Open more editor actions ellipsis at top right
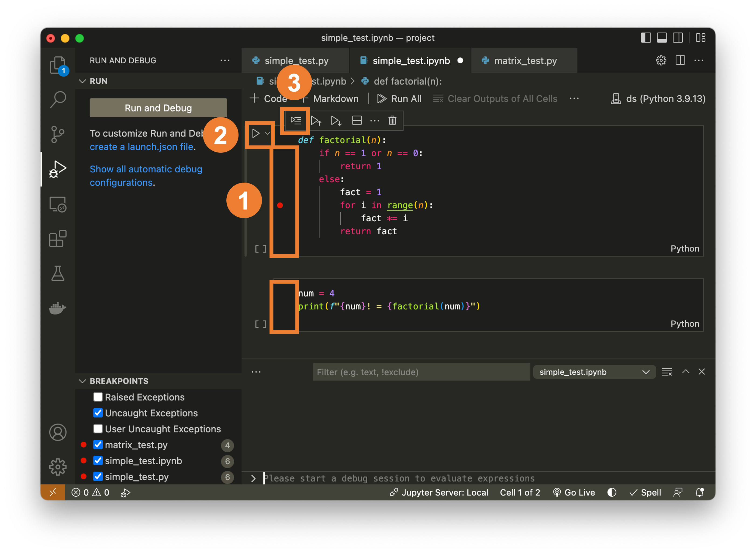The height and width of the screenshot is (554, 756). click(699, 60)
